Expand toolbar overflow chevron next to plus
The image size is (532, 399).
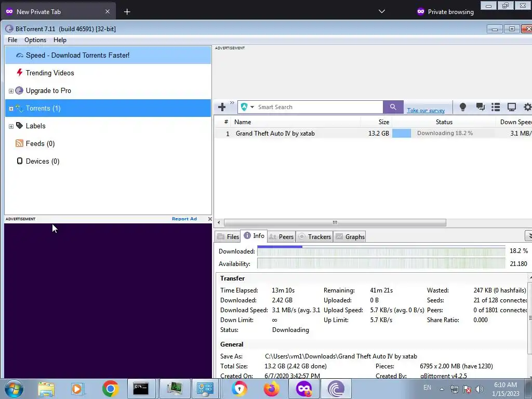(232, 102)
